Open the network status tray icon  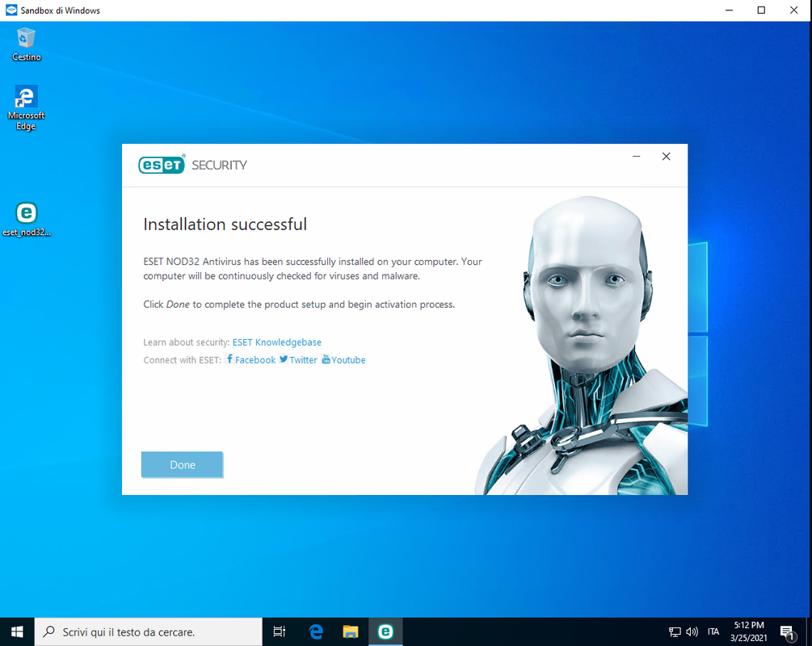(x=675, y=631)
